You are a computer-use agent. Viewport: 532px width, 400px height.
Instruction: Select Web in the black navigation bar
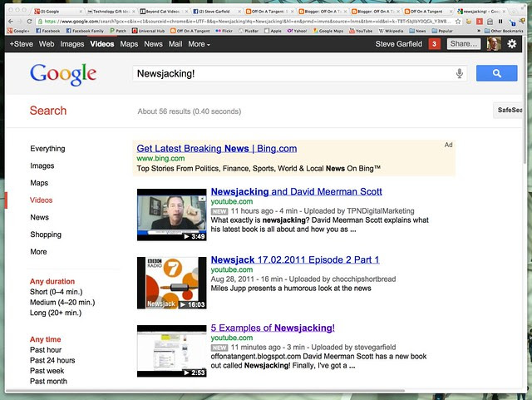(x=47, y=44)
